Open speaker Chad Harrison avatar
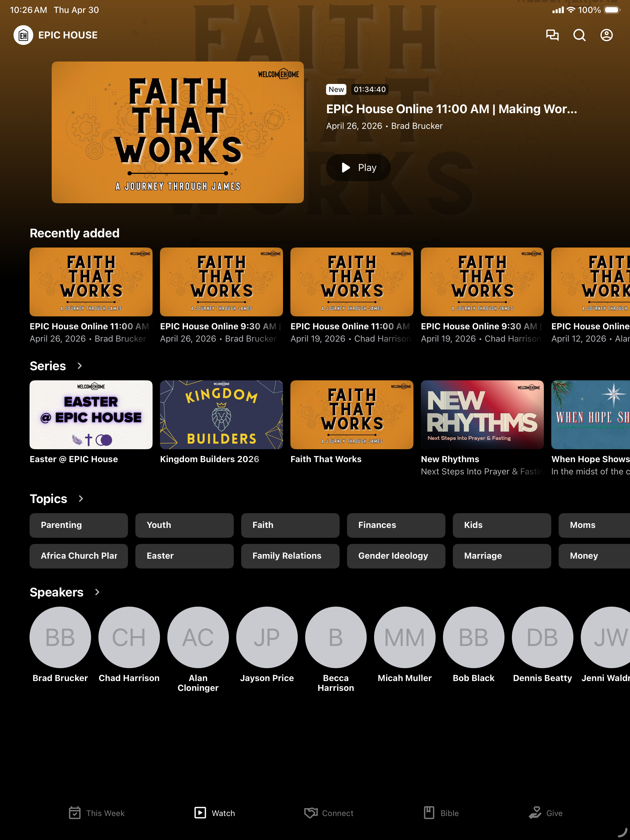 pos(129,637)
